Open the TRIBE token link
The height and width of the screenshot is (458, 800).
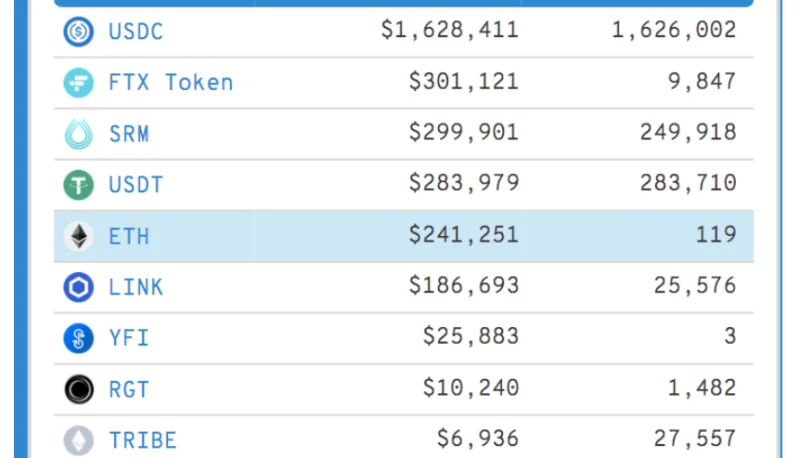pyautogui.click(x=143, y=441)
